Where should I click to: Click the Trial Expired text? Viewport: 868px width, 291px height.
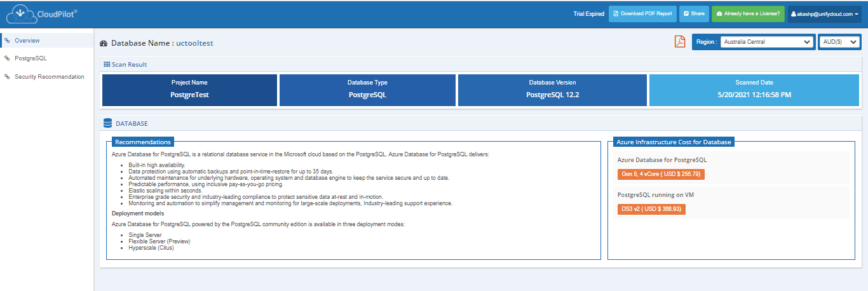589,14
